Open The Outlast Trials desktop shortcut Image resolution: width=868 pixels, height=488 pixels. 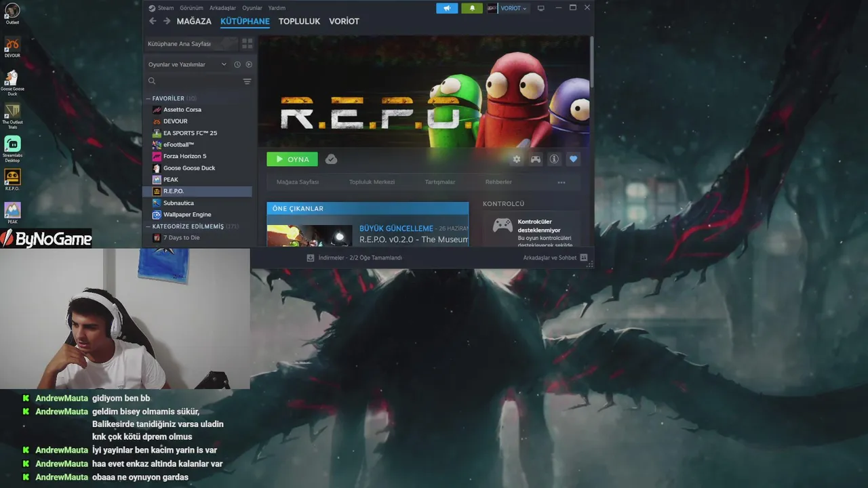pos(12,116)
